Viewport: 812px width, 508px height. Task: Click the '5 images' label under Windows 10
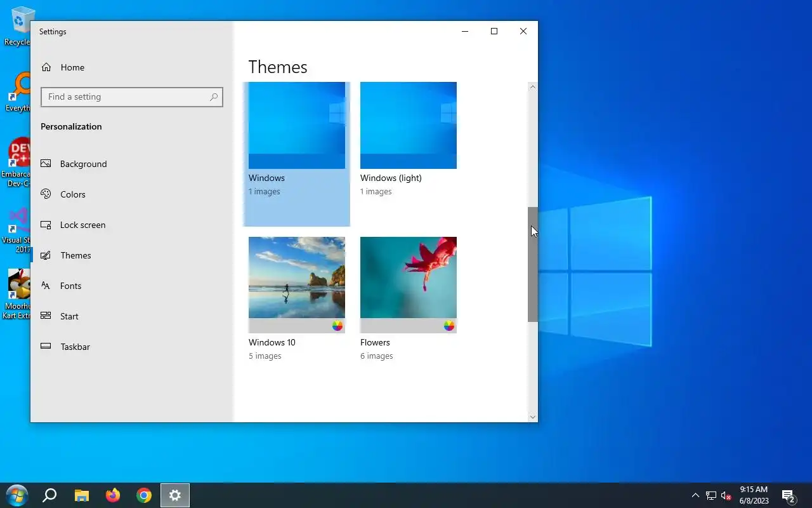pos(265,356)
